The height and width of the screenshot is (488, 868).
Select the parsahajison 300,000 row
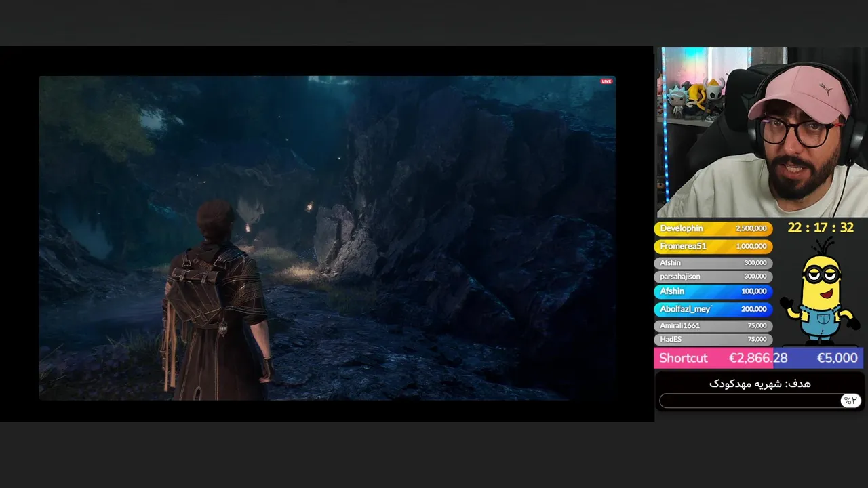tap(713, 277)
